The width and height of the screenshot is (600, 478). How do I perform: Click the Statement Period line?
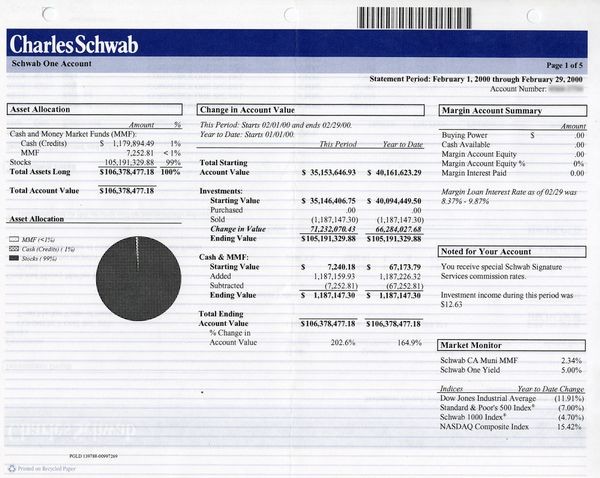[476, 79]
